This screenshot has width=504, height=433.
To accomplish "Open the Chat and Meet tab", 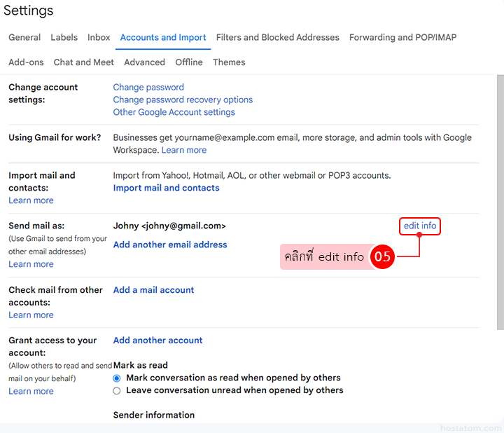I will (x=83, y=62).
